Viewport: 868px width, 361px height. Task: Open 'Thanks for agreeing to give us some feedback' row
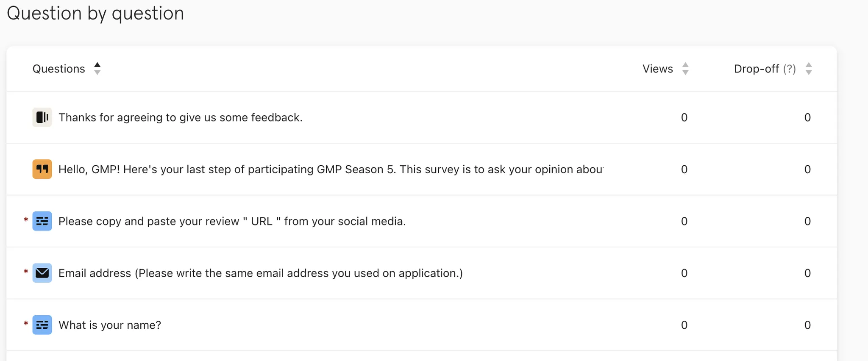tap(181, 117)
